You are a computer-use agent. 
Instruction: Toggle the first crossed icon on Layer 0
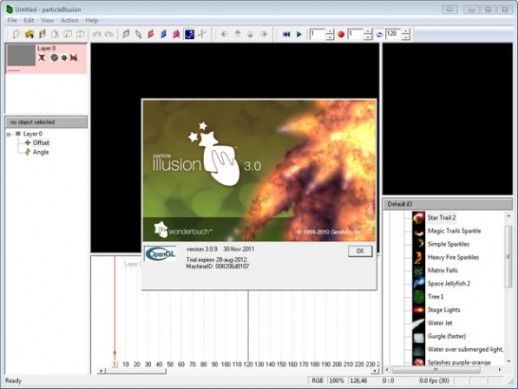(42, 58)
